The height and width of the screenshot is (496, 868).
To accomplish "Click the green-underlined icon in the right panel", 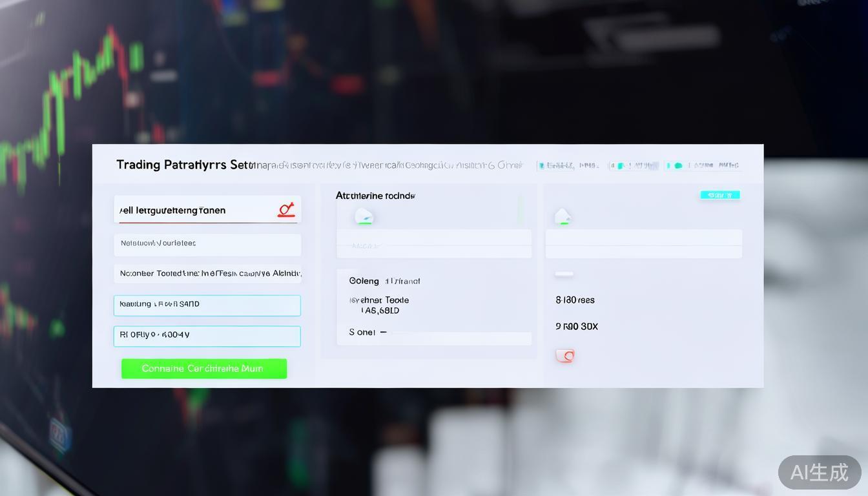I will click(563, 217).
